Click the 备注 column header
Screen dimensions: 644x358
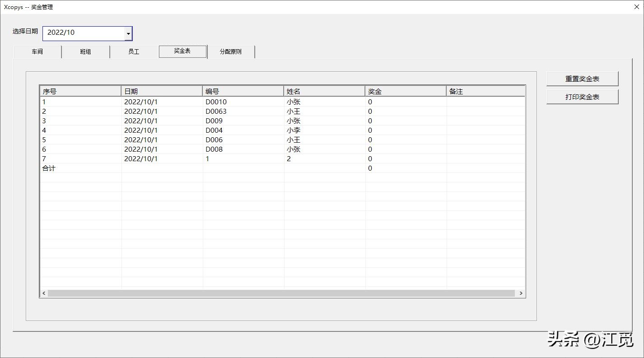click(485, 91)
